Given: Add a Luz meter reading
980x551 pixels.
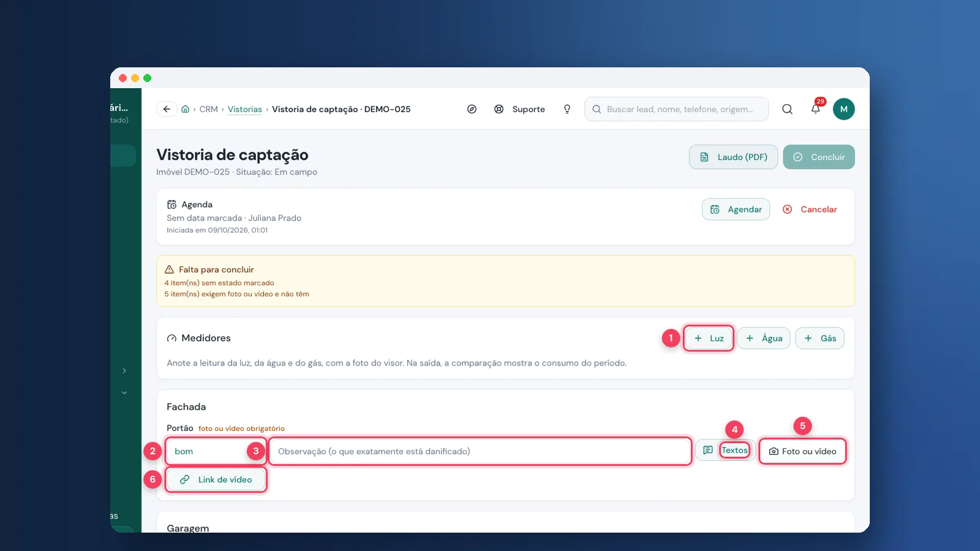Looking at the screenshot, I should click(709, 338).
